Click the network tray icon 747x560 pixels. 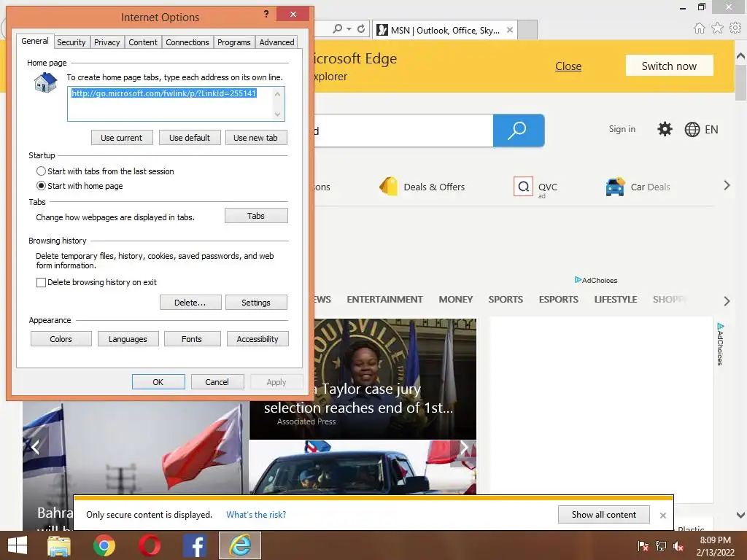[661, 546]
